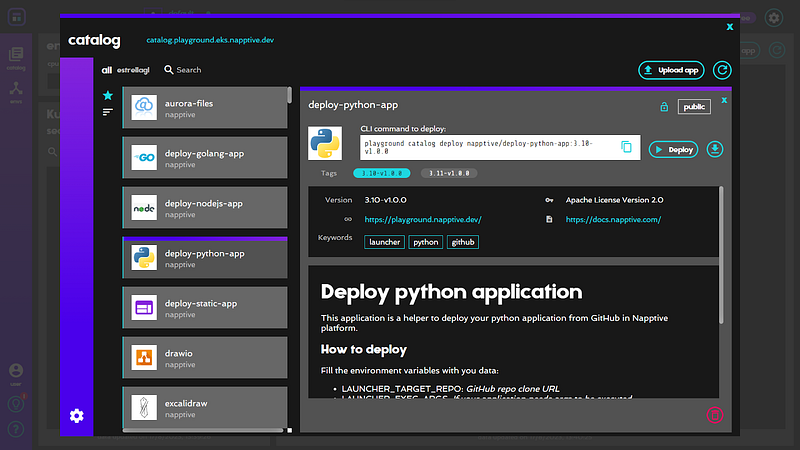800x450 pixels.
Task: Select version tag 3.11-v1.0.0
Action: 448,173
